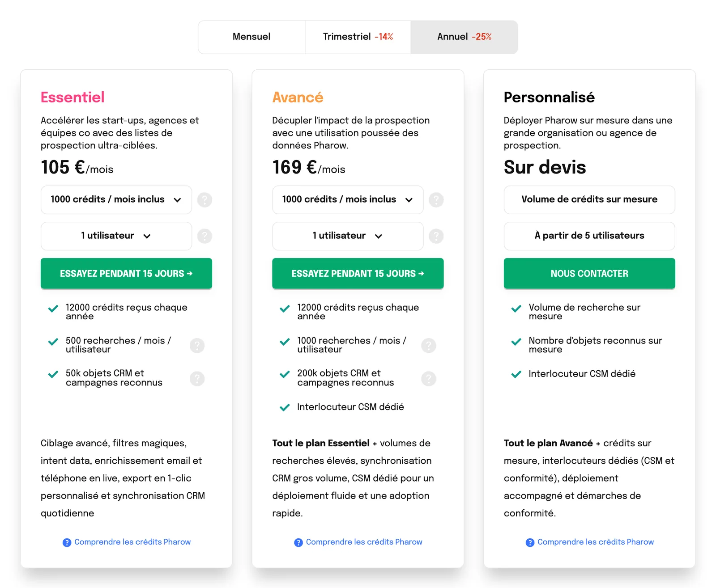Click help icon for 200k objets CRM
The width and height of the screenshot is (716, 588).
tap(429, 379)
